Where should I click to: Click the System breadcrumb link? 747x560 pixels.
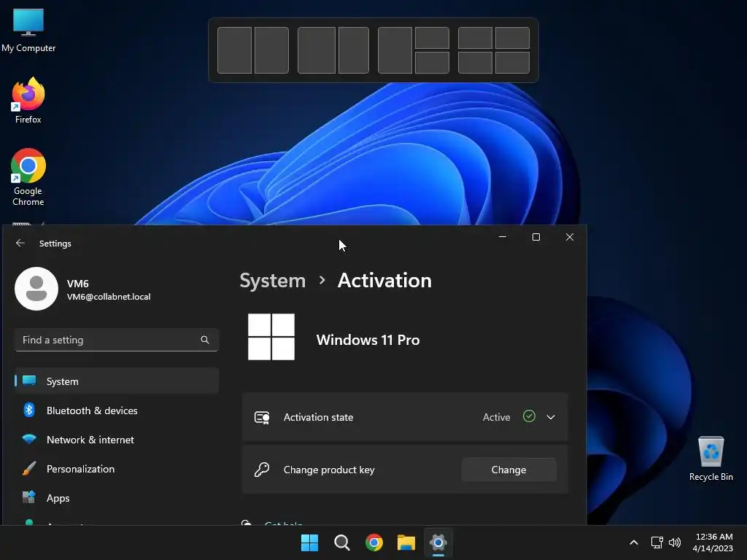pos(273,281)
